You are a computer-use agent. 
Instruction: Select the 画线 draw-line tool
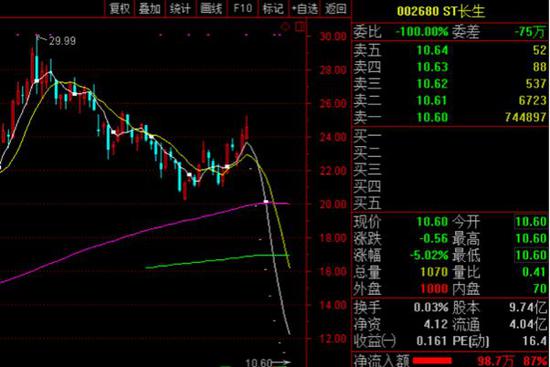[x=211, y=8]
